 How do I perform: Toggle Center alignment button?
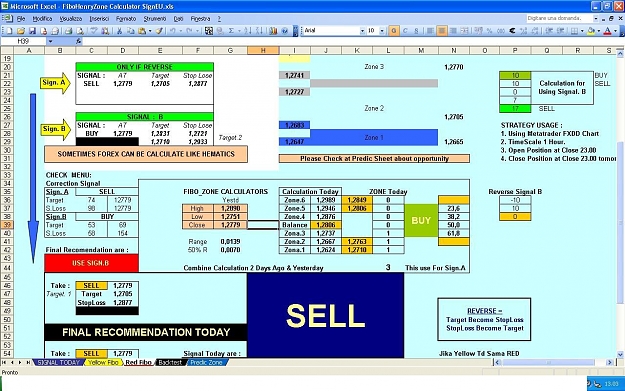[442, 31]
